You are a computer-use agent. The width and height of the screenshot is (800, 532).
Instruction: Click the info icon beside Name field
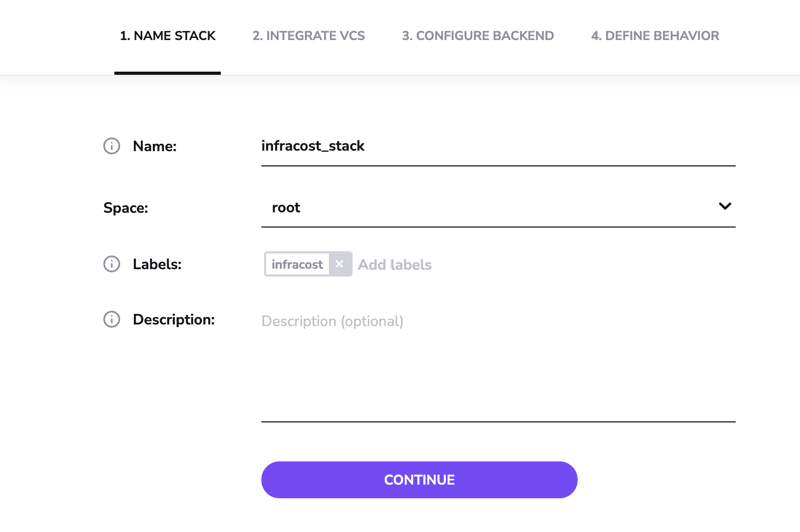click(111, 146)
